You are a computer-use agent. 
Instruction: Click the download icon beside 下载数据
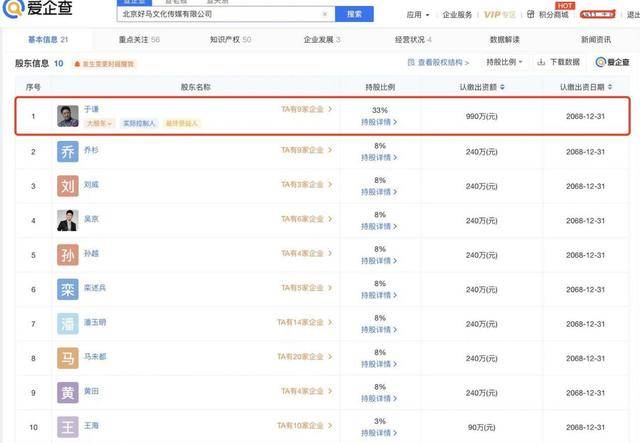(x=541, y=62)
